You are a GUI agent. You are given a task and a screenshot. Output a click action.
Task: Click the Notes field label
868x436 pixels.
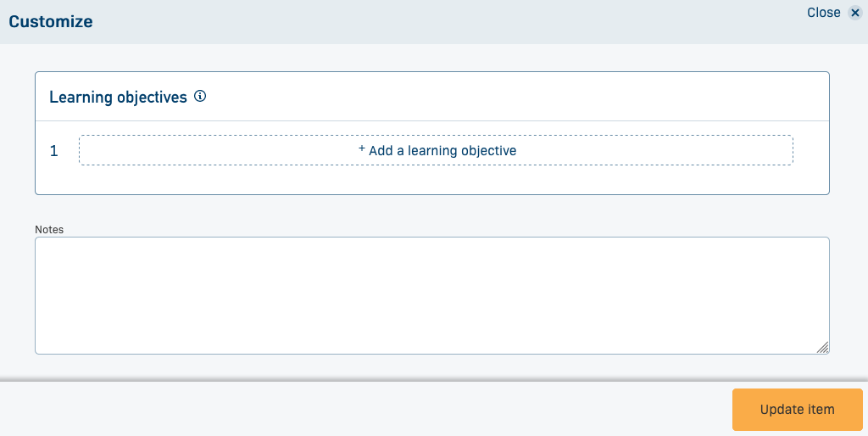[49, 229]
